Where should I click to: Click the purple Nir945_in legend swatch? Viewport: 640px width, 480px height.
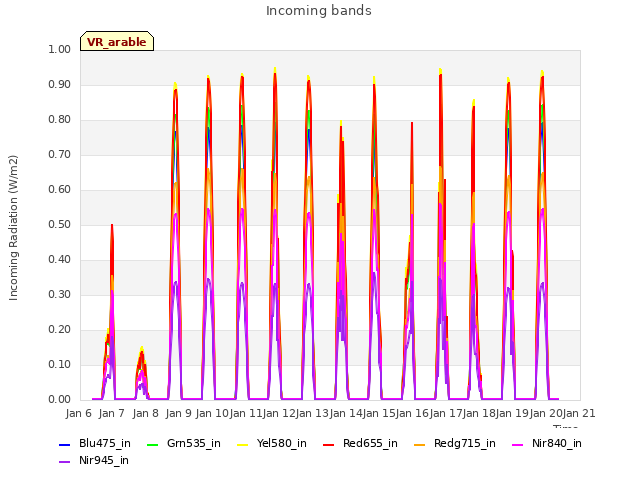click(64, 462)
